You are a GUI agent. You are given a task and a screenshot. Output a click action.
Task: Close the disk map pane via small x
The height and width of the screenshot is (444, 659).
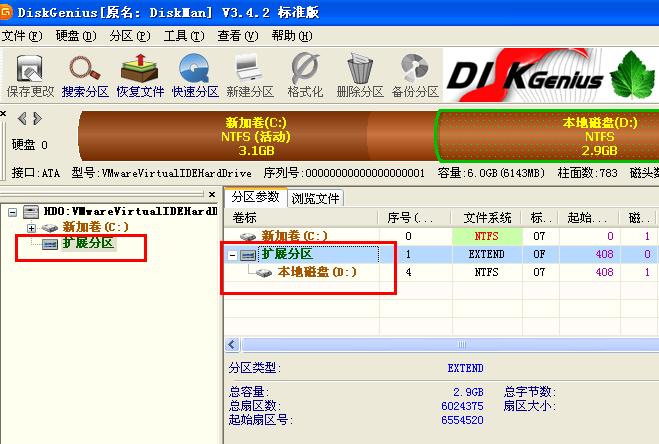point(3,114)
